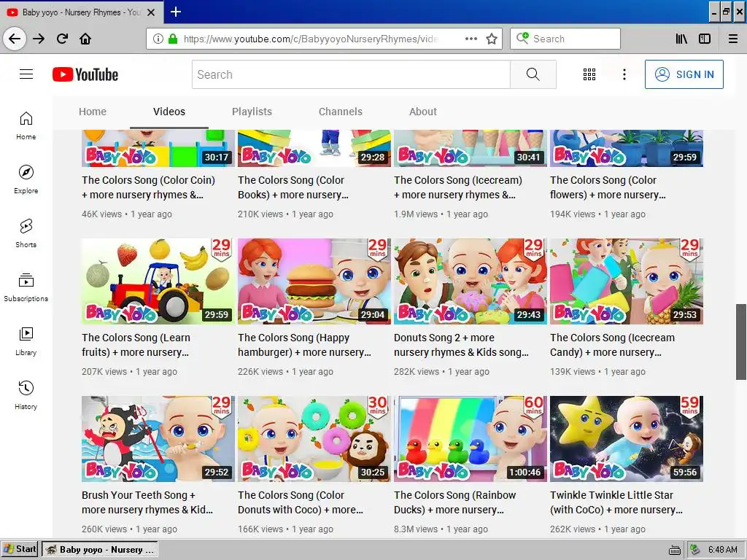Open Home in the YouTube sidebar
747x560 pixels.
tap(26, 125)
